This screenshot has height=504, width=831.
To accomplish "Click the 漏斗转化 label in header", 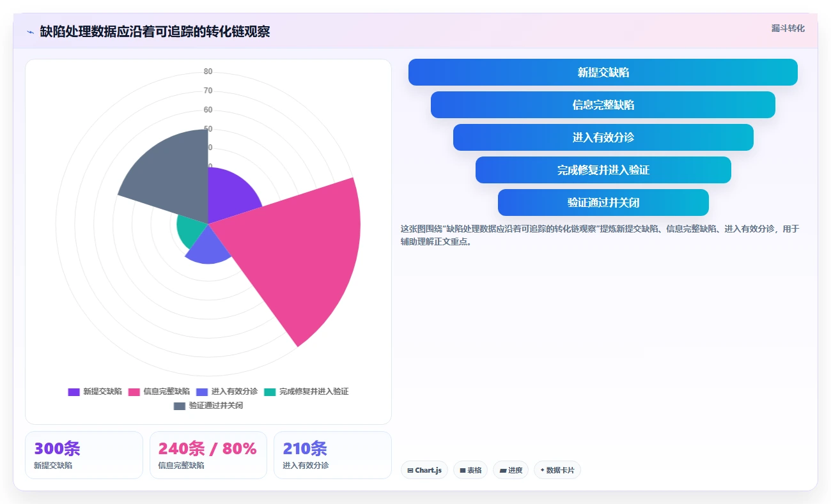I will pos(788,28).
